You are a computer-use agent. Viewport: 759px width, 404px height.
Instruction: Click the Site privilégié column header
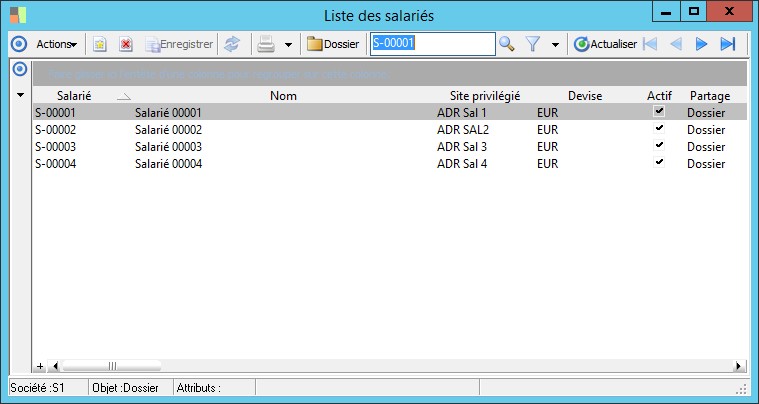(x=485, y=96)
